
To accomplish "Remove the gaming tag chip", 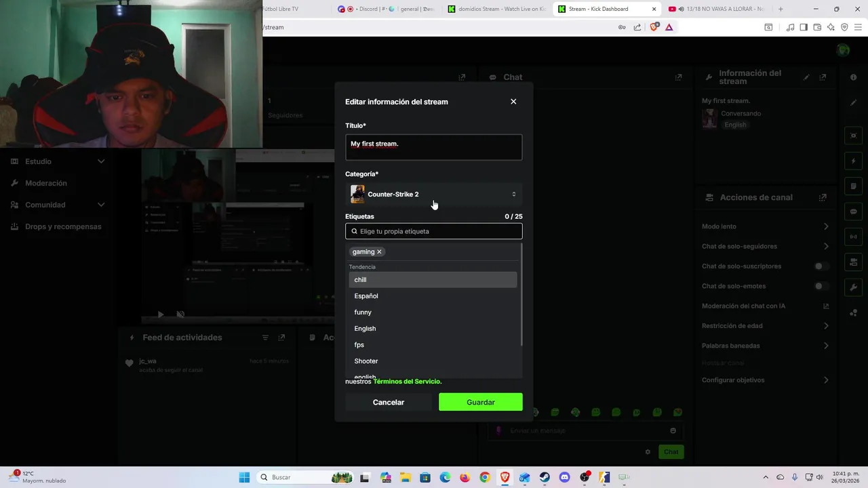I will point(379,251).
